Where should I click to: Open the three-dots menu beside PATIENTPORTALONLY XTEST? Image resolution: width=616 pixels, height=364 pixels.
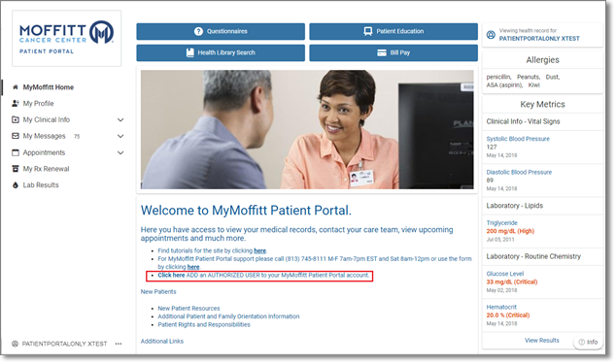pyautogui.click(x=119, y=344)
